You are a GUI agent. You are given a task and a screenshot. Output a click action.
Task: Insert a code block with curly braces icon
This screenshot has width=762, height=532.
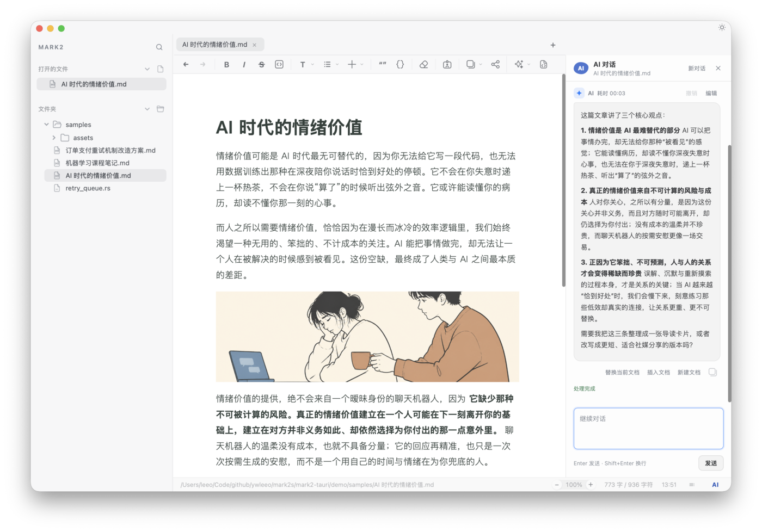click(400, 64)
